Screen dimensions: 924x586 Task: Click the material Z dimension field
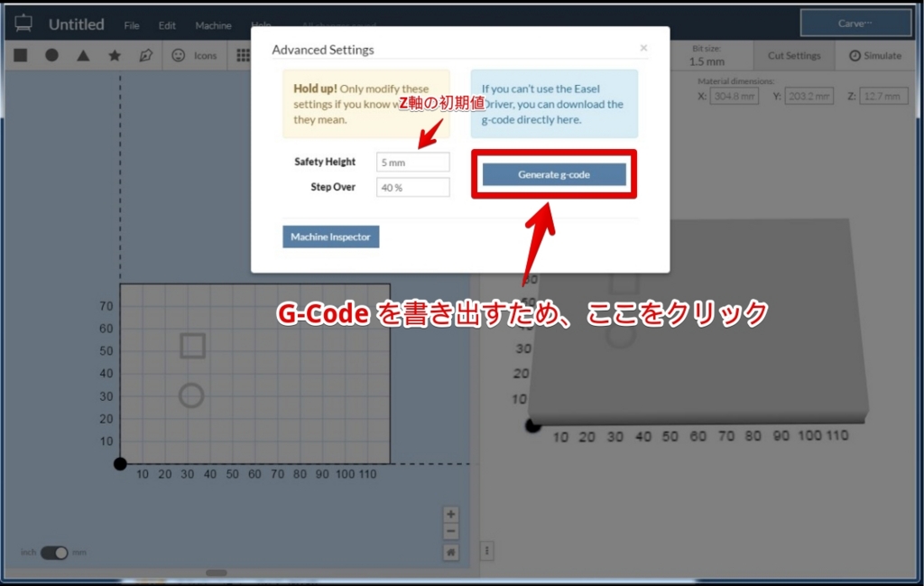click(883, 96)
